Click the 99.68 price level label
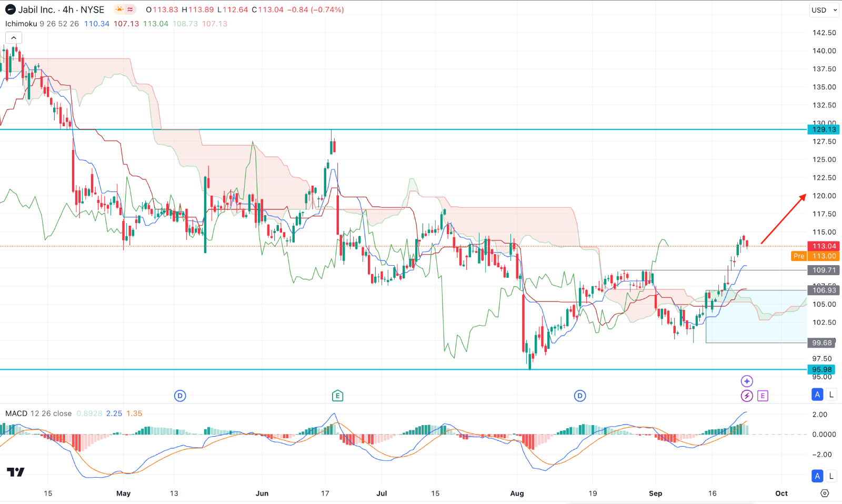Image resolution: width=842 pixels, height=504 pixels. (x=822, y=342)
